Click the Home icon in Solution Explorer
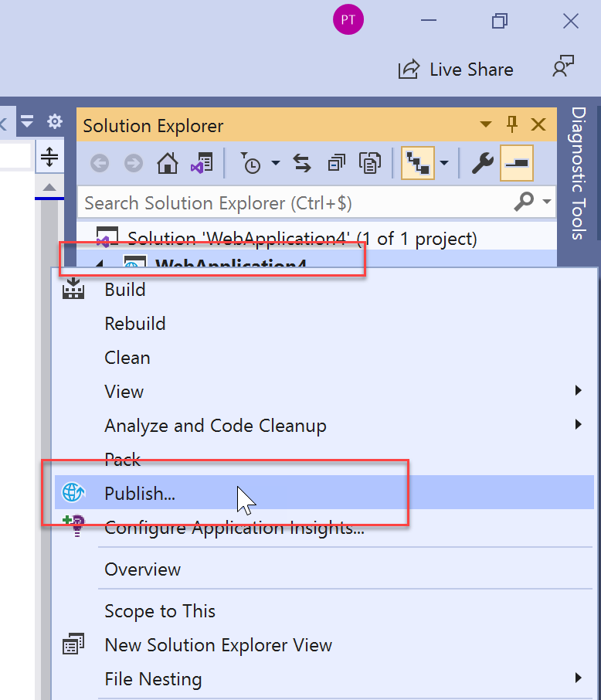 coord(167,163)
